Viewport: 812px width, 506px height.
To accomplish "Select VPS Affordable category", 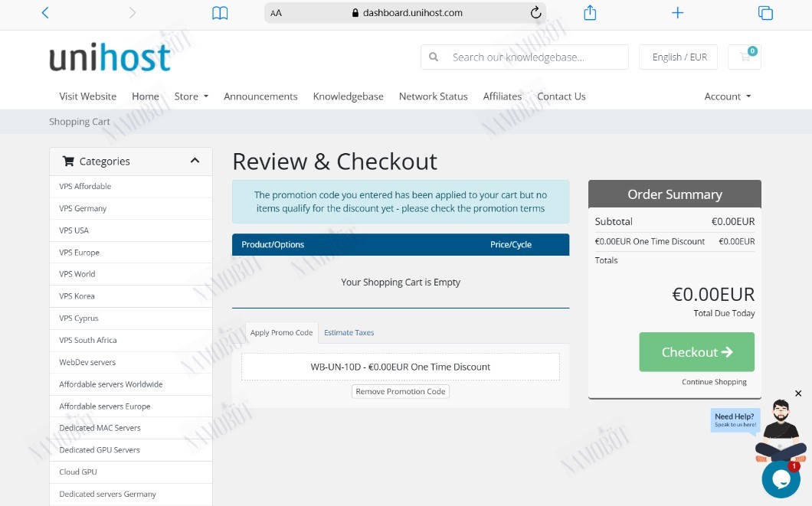I will tap(131, 186).
